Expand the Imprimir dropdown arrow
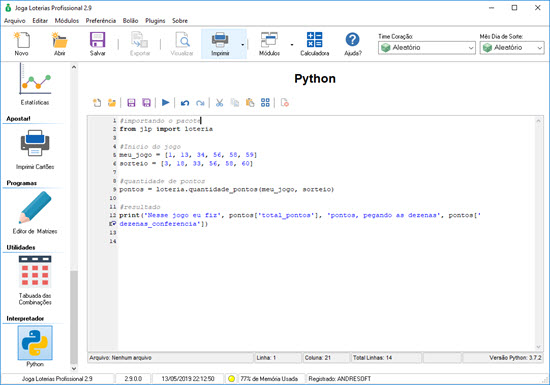550x385 pixels. 242,45
